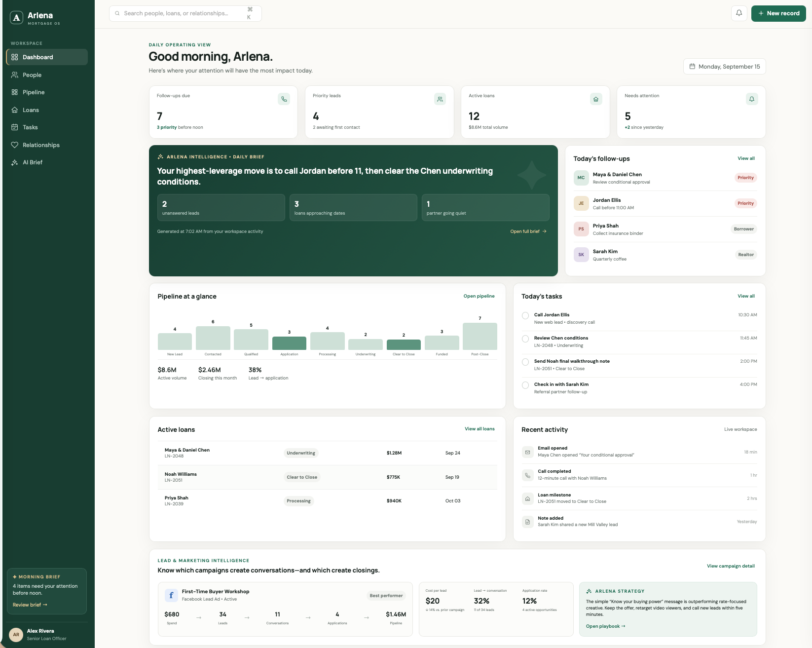Click phone icon beside Call completed activity
Screen dimensions: 812x648
(x=527, y=475)
